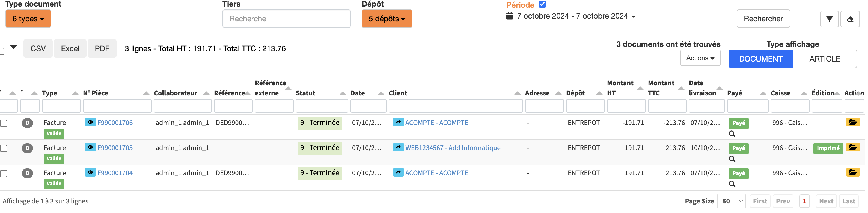Open folder icon for invoice F990001704

pos(852,172)
